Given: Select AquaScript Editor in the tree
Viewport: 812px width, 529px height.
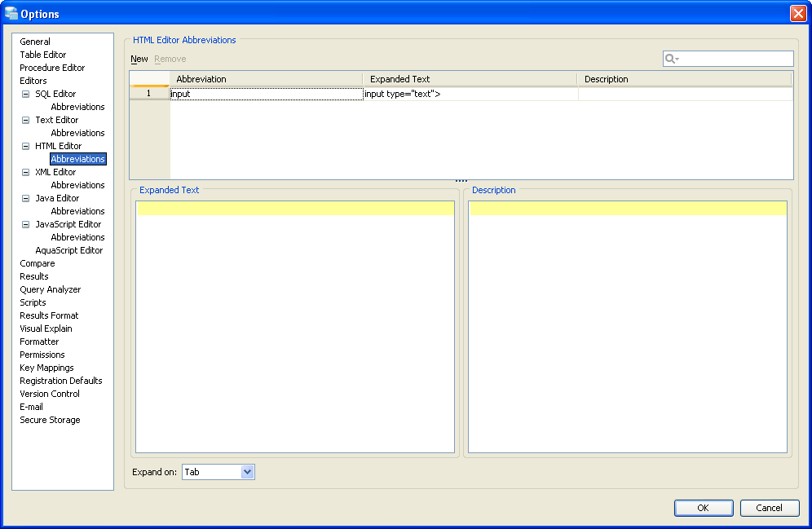Looking at the screenshot, I should 68,250.
